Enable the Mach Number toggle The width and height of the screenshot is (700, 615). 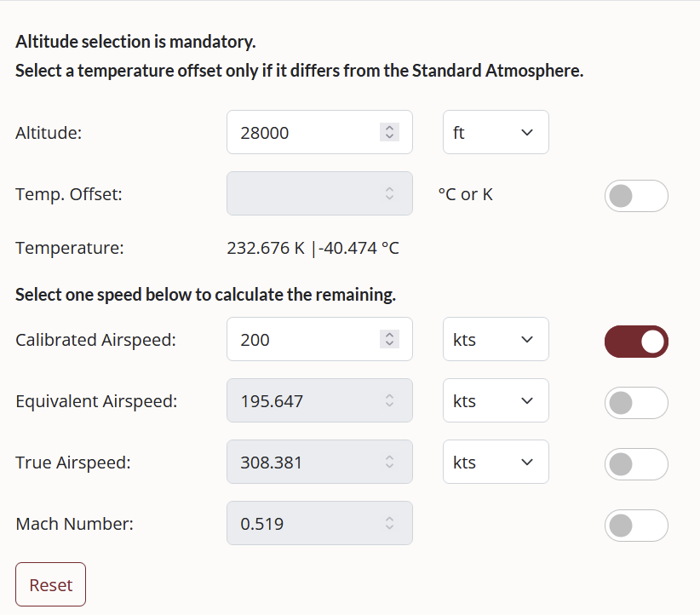click(636, 526)
